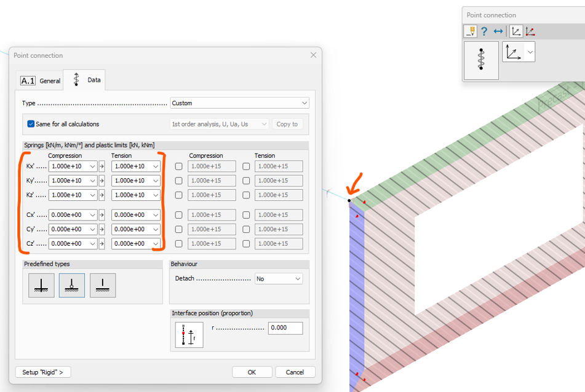
Task: Cancel the Point connection dialog
Action: pyautogui.click(x=295, y=372)
